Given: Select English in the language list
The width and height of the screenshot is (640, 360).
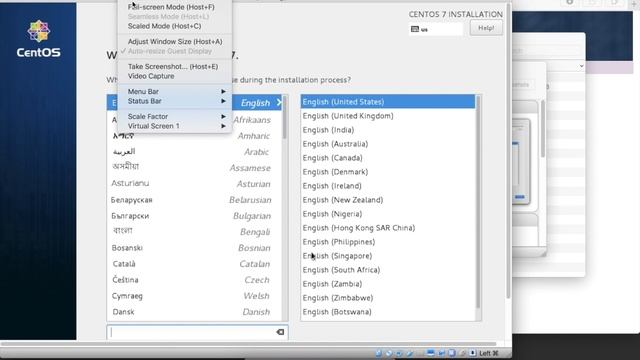Looking at the screenshot, I should coord(195,103).
